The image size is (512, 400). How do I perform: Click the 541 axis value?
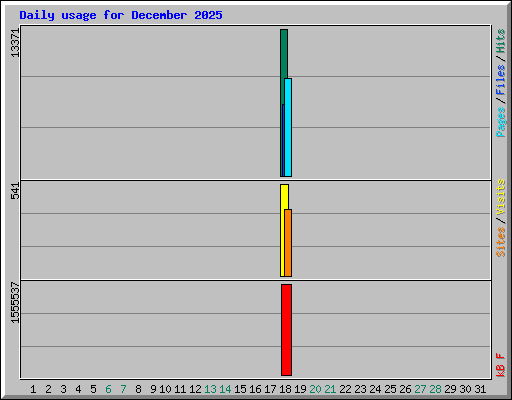(x=15, y=191)
